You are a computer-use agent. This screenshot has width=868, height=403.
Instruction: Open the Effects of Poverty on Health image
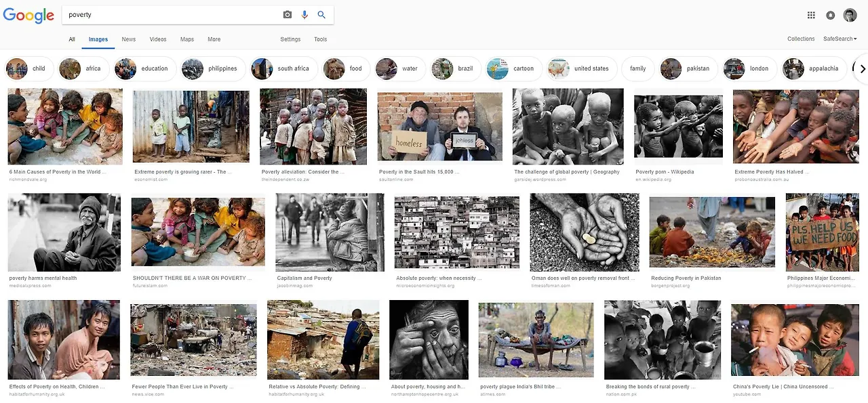64,339
